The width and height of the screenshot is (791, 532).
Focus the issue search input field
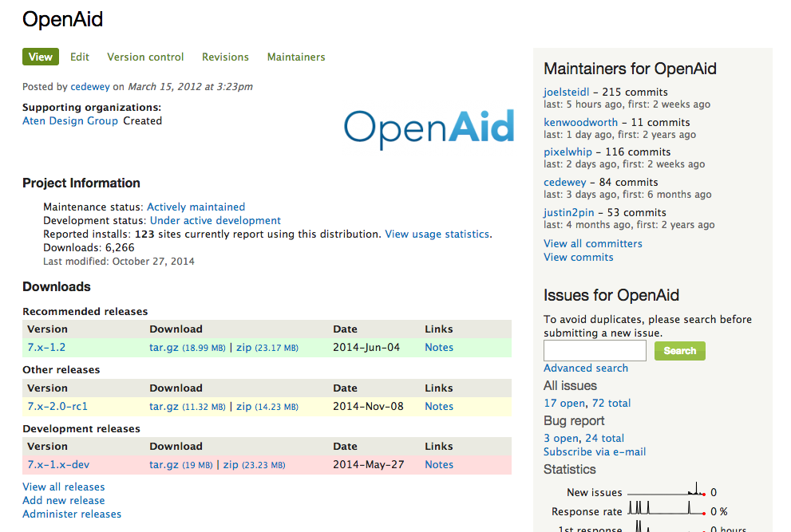point(595,350)
